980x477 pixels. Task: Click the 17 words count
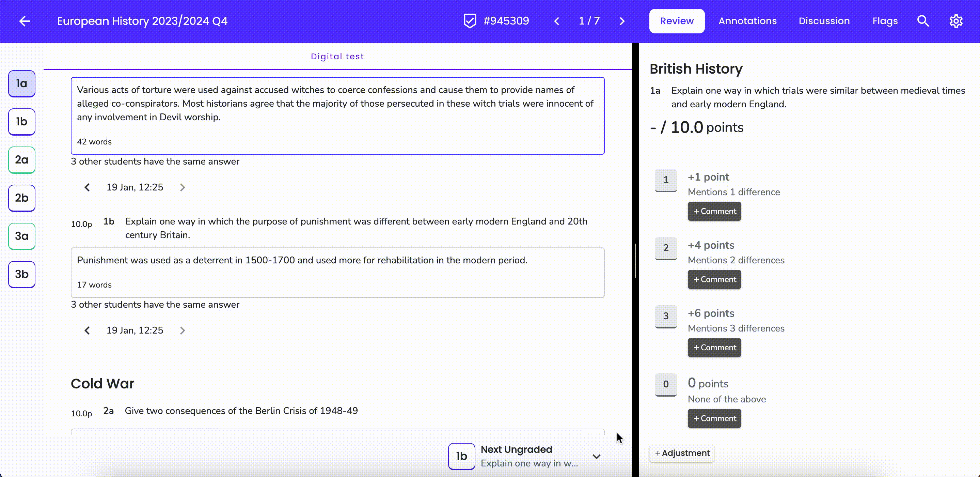click(x=94, y=285)
